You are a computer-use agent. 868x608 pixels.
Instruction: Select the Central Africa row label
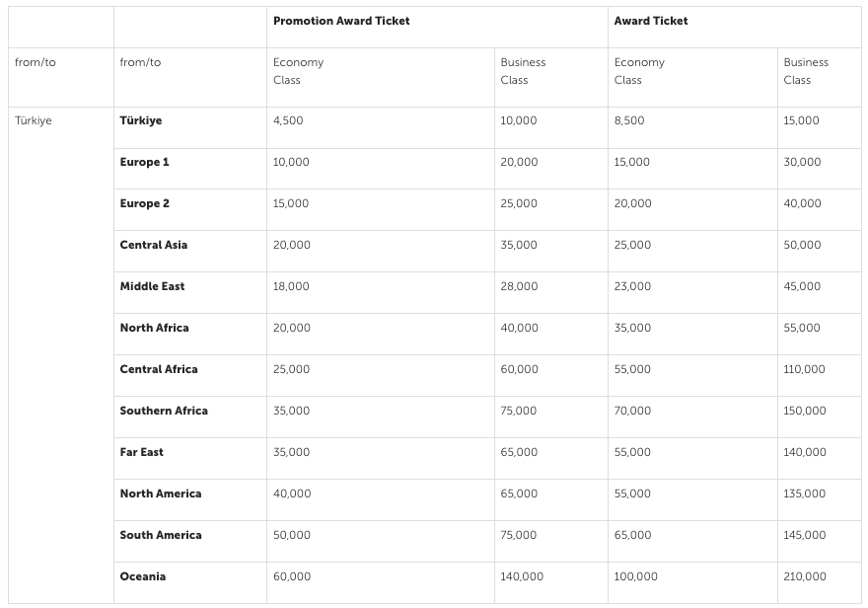(x=159, y=369)
